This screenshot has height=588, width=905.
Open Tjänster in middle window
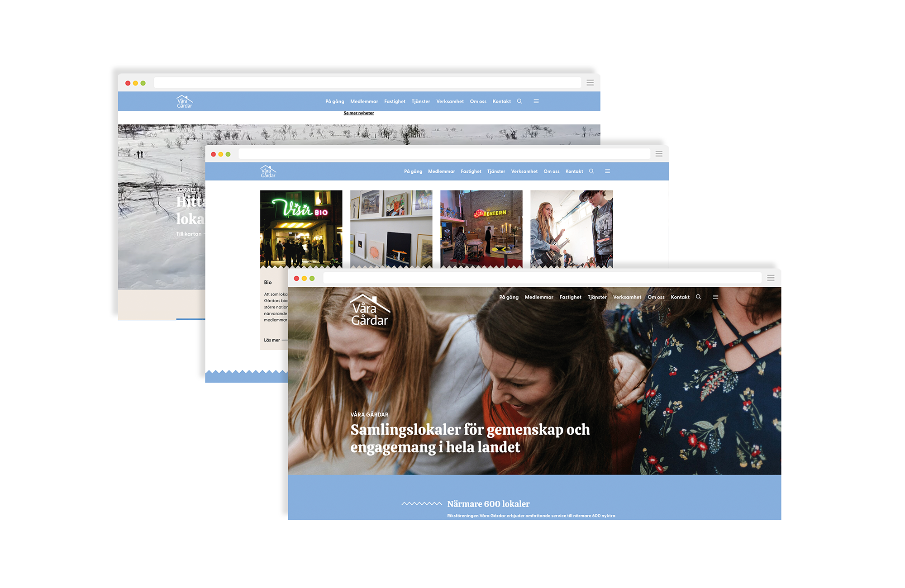[496, 171]
